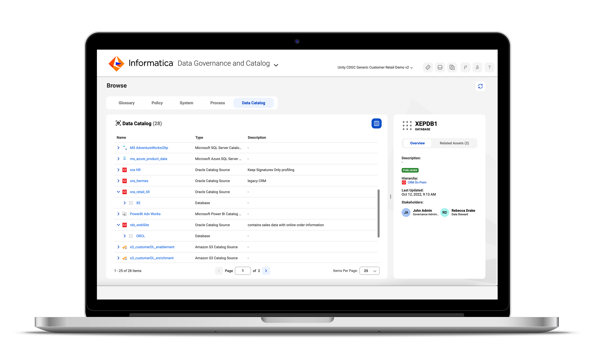
Task: Click the refresh icon on the Browse panel
Action: 481,86
